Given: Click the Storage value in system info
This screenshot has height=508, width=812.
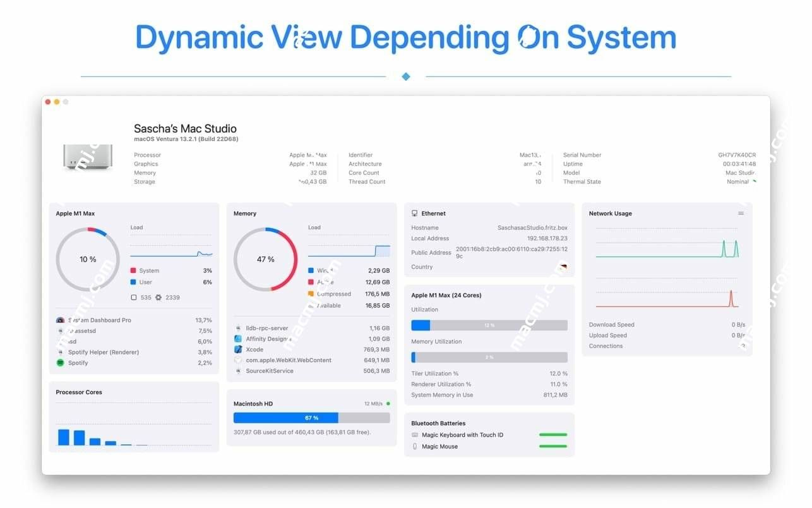Looking at the screenshot, I should point(313,182).
